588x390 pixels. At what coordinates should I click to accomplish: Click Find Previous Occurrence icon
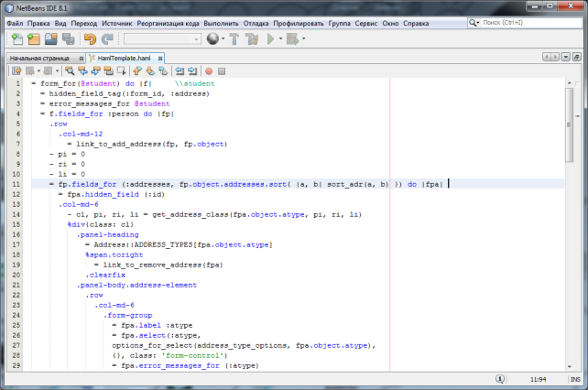click(82, 70)
